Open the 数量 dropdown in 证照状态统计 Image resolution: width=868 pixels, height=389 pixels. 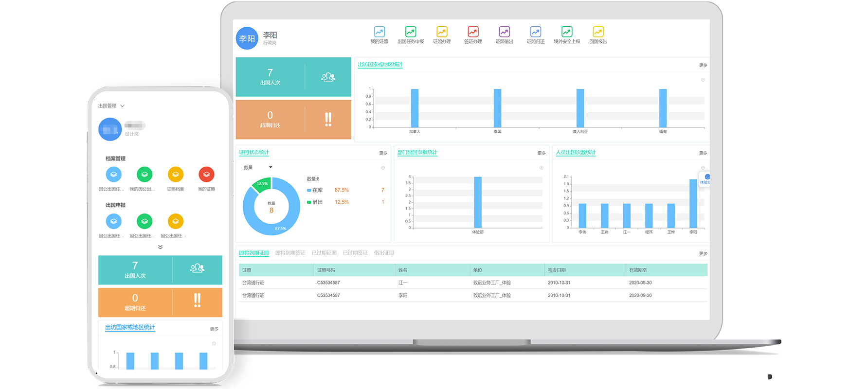[258, 167]
